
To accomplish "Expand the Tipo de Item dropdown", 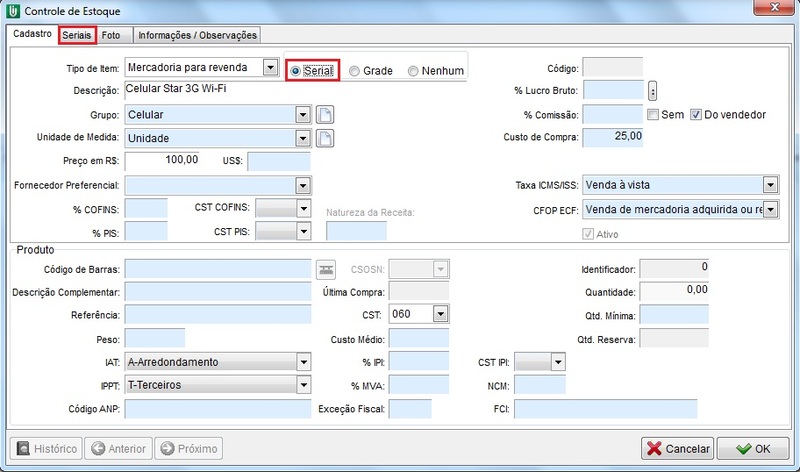I will click(x=268, y=68).
